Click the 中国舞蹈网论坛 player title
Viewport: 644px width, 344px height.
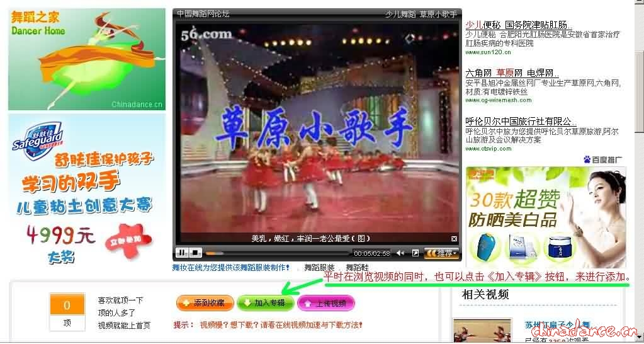(203, 14)
